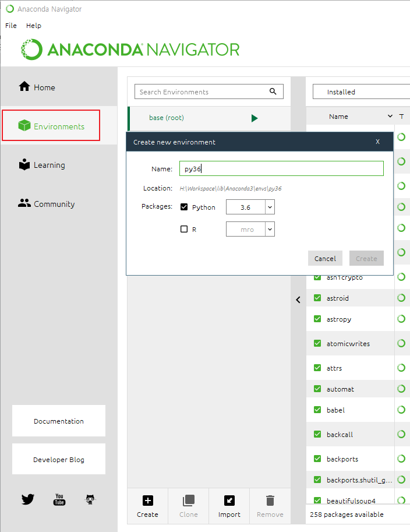Click the search magnifier icon in Search Environments
Screen dimensions: 410x532
tap(273, 91)
